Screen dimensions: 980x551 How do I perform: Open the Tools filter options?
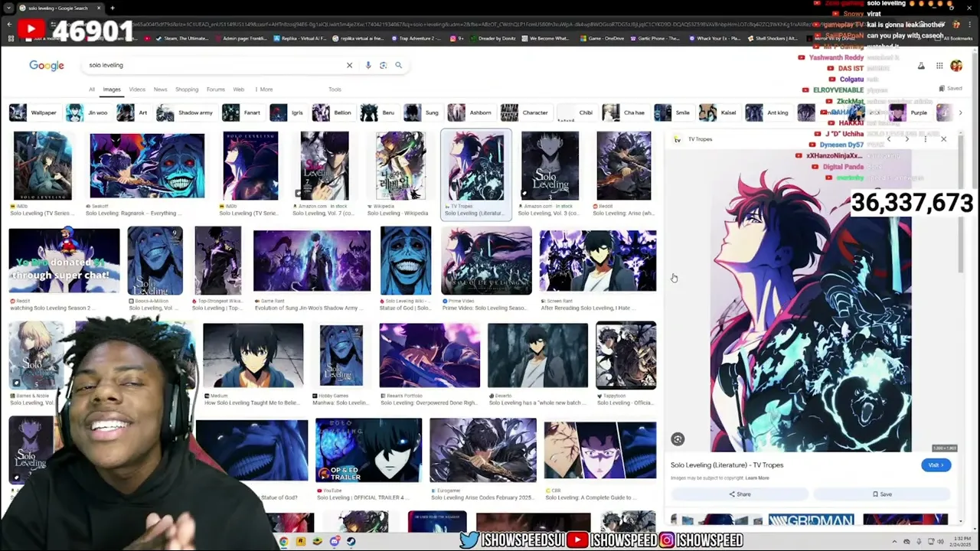coord(335,90)
